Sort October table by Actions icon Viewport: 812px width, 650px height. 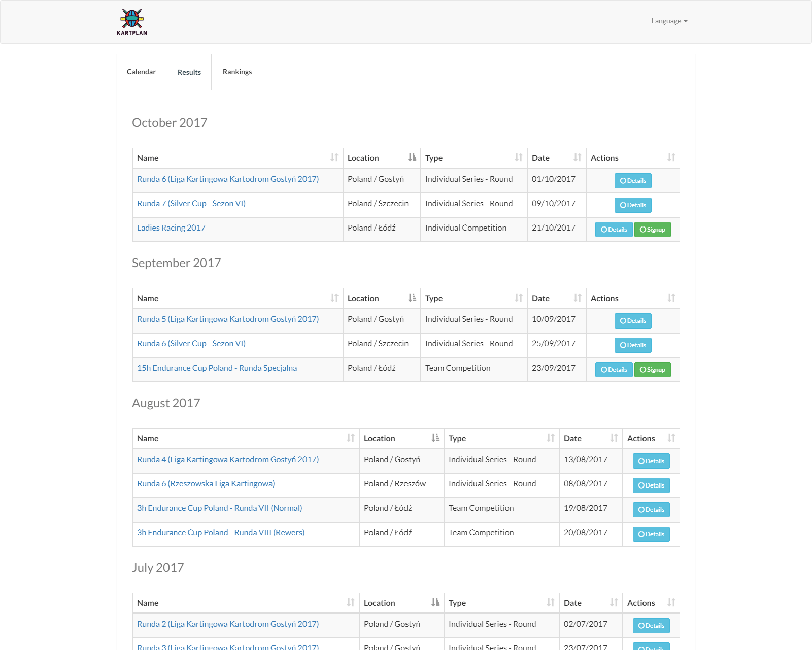coord(671,158)
